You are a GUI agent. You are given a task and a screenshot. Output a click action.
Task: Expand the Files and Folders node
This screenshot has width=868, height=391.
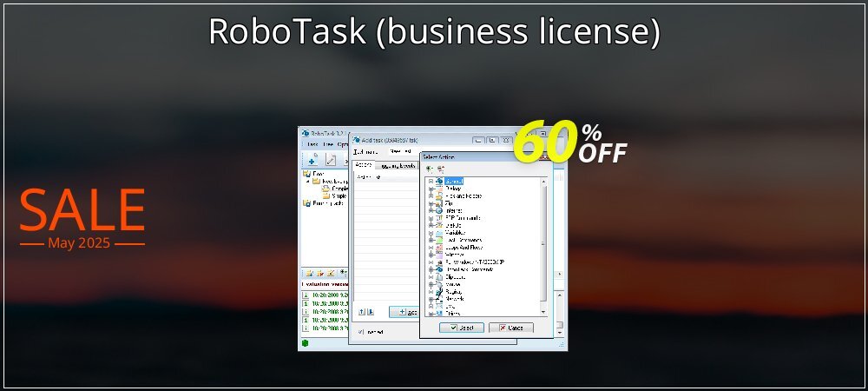click(431, 195)
